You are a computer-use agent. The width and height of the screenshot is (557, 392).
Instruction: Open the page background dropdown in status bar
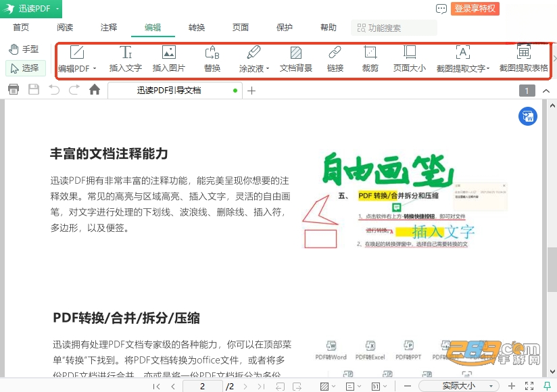coord(328,387)
